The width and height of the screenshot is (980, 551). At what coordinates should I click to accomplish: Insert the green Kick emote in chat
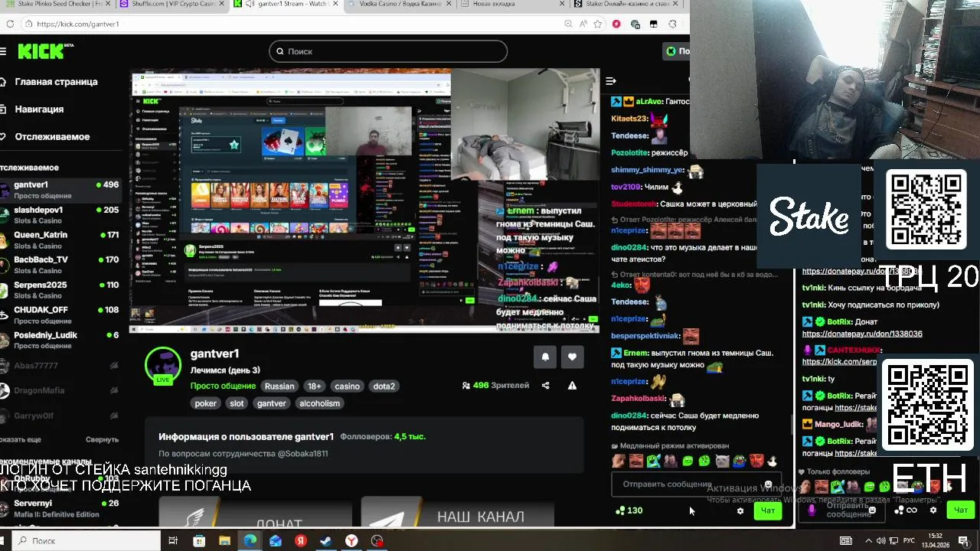688,461
